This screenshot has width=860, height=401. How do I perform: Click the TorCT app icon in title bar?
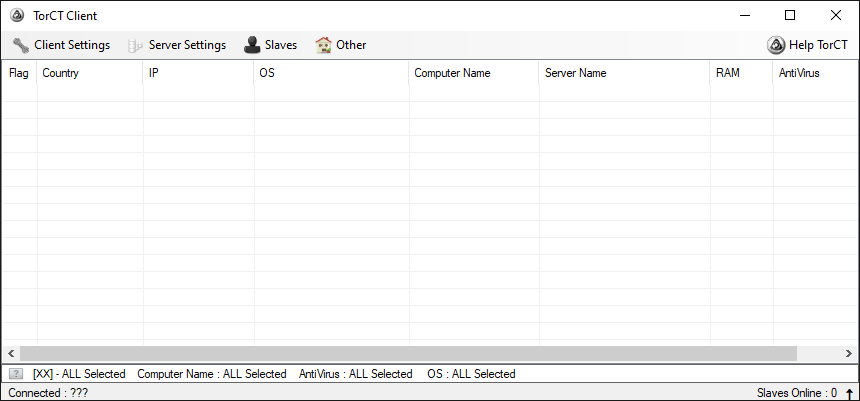tap(17, 15)
